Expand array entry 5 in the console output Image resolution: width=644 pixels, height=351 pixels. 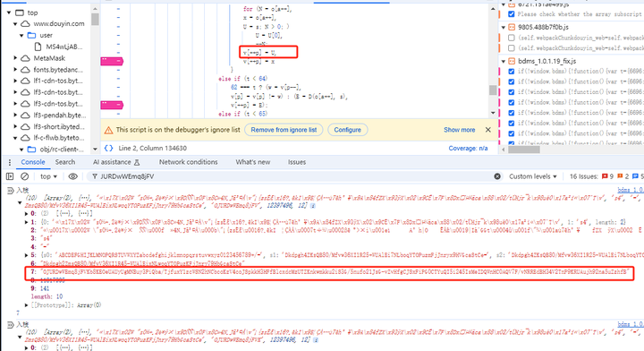[x=27, y=255]
